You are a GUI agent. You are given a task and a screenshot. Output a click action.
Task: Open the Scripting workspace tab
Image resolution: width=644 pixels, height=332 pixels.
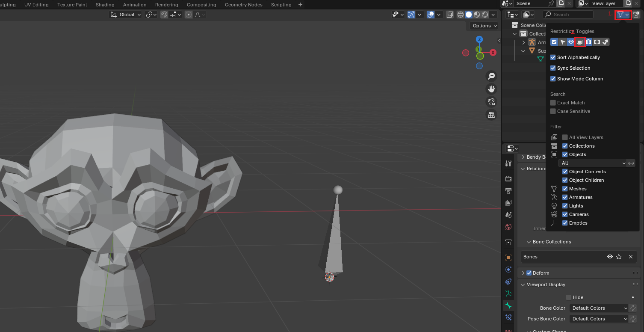pos(281,5)
